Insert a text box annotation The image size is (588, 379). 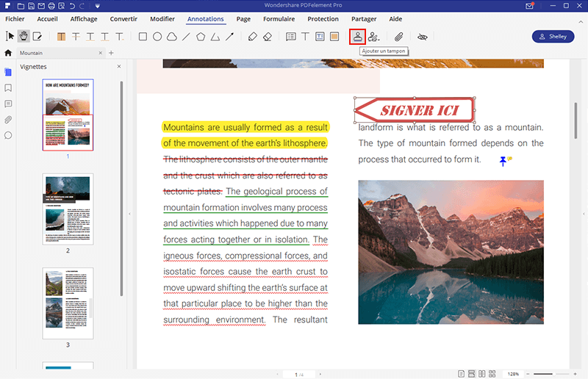tap(320, 37)
